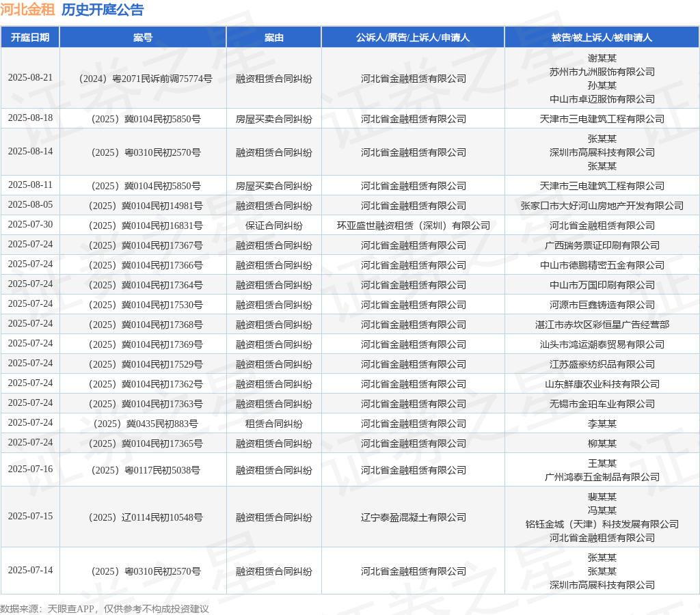The width and height of the screenshot is (700, 615).
Task: Click the date 2025-08-11
Action: (30, 184)
